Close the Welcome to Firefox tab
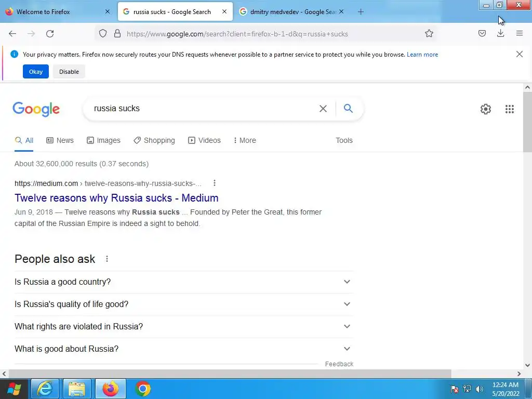532x399 pixels. point(108,11)
